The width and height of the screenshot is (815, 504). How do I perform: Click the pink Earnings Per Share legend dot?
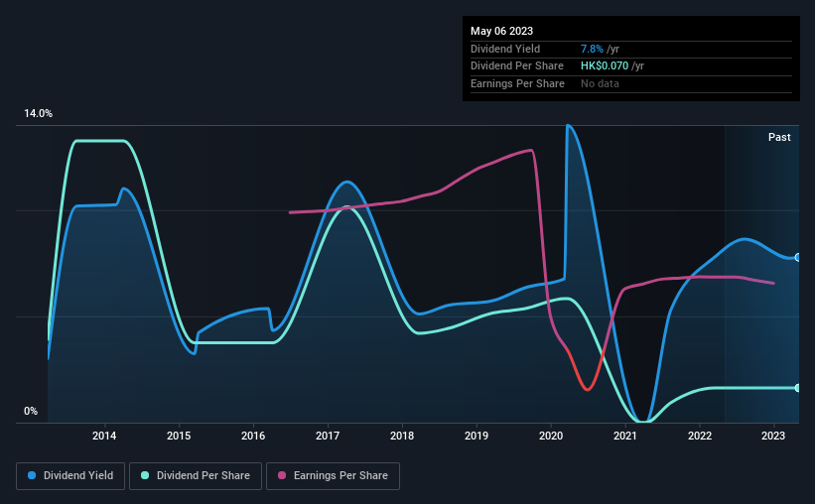tap(282, 475)
